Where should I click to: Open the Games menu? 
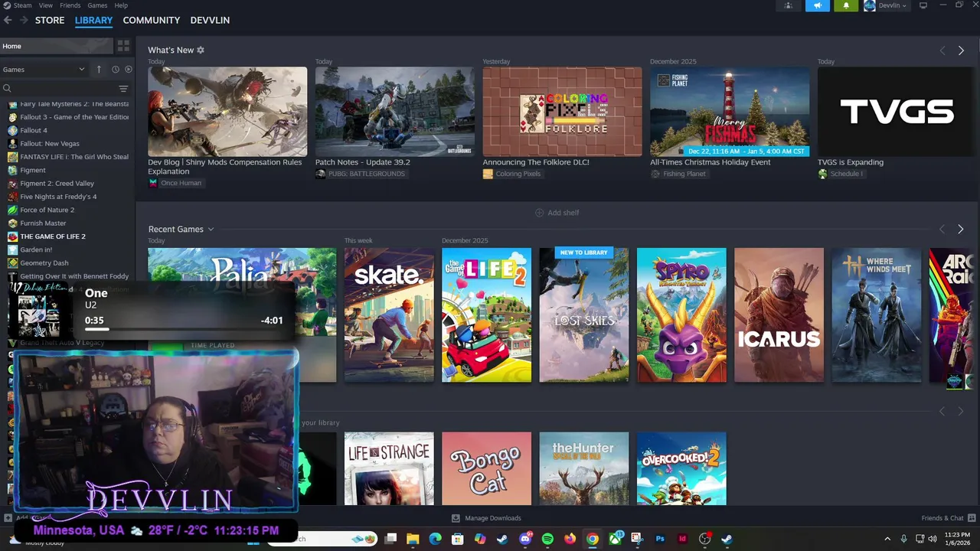point(97,5)
